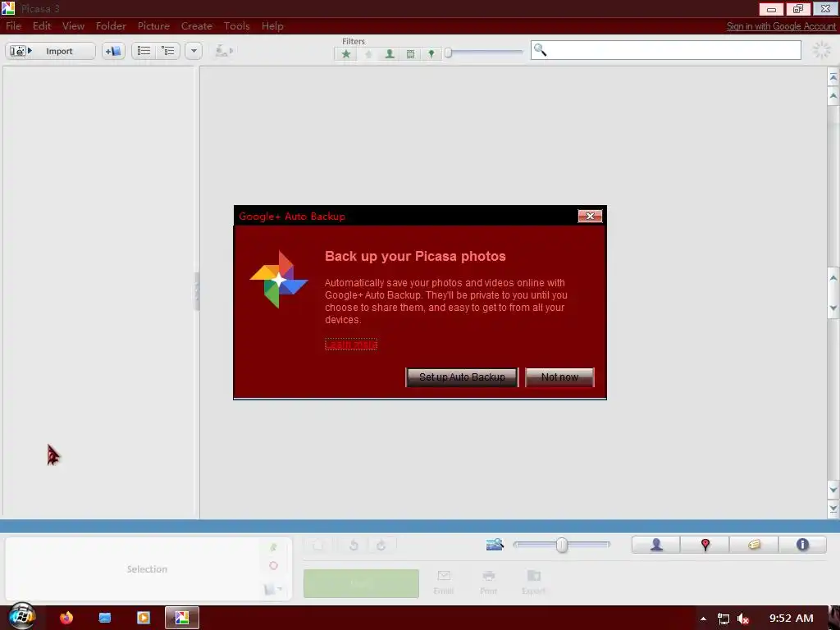Open the add to album dropdown
Viewport: 840px width, 630px height.
[272, 589]
